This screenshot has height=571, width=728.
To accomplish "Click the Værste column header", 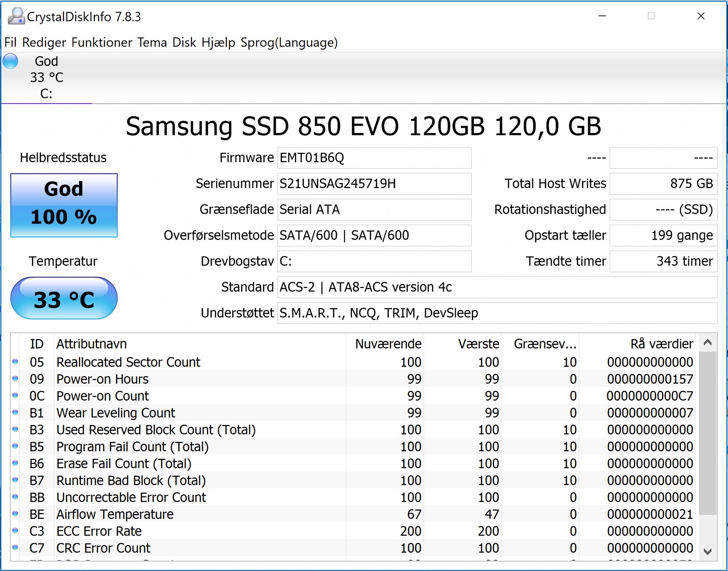I will click(463, 344).
